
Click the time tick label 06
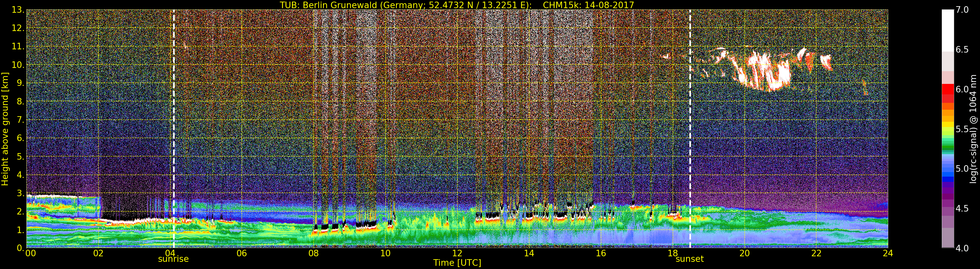[242, 253]
